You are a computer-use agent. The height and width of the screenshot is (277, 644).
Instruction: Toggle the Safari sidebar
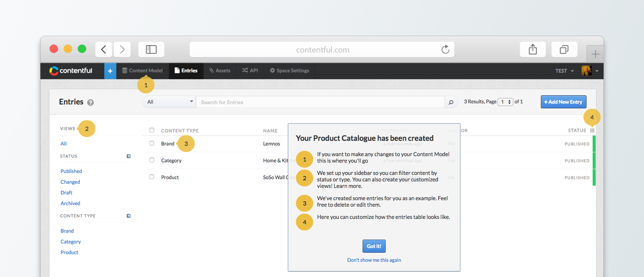click(151, 49)
